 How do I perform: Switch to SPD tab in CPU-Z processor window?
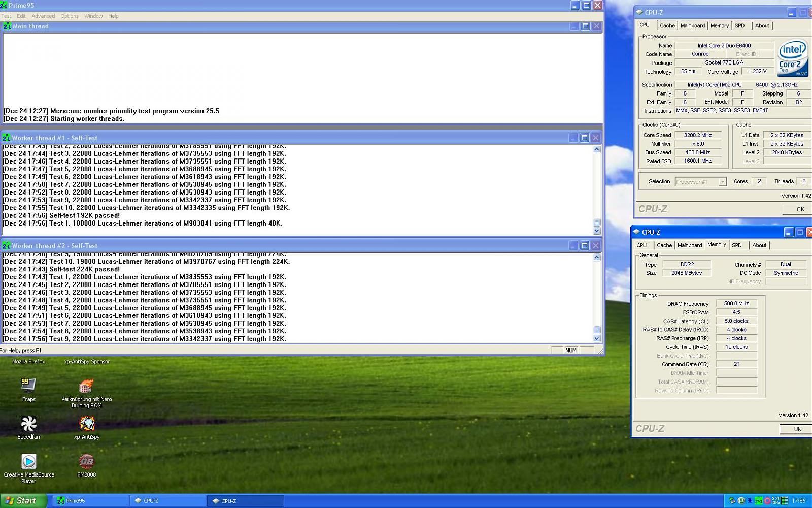click(740, 26)
